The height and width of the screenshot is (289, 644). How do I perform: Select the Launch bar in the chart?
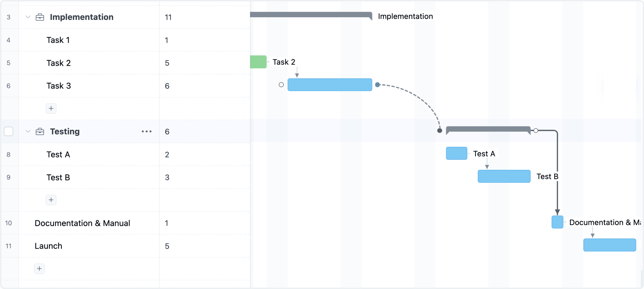[x=610, y=245]
